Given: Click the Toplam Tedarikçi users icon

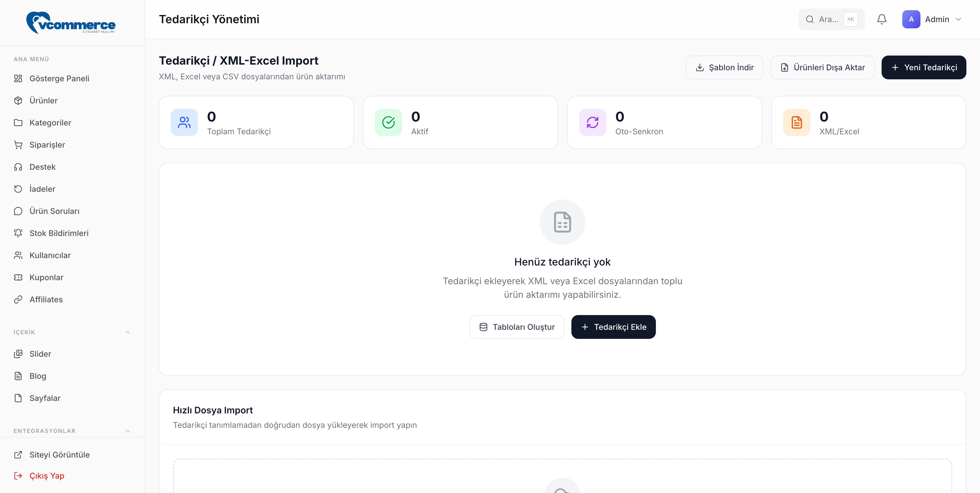Looking at the screenshot, I should [184, 122].
